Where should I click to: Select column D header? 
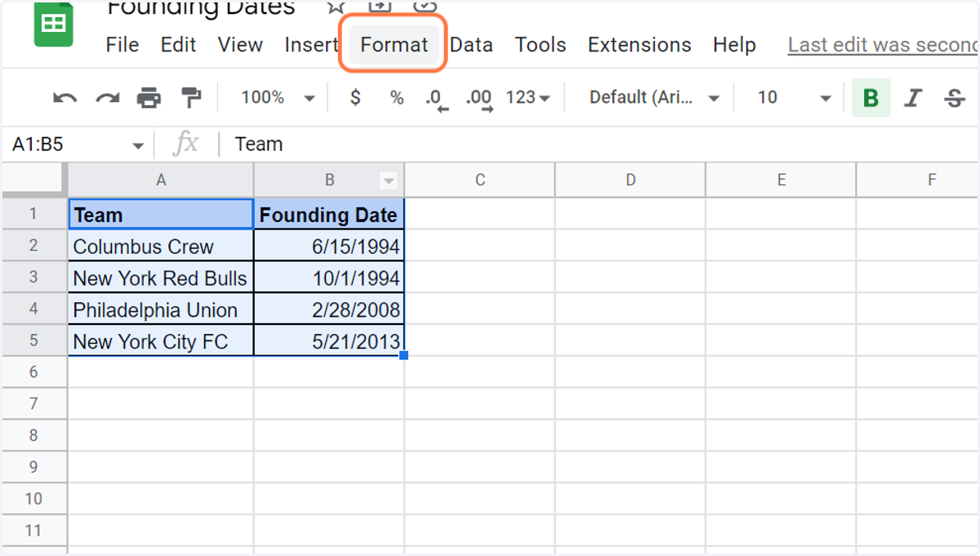630,180
